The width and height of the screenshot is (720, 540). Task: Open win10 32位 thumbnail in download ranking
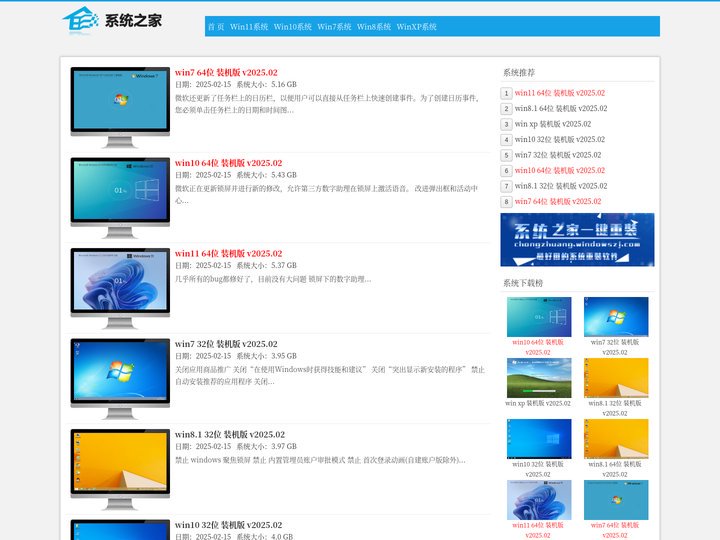pyautogui.click(x=539, y=439)
